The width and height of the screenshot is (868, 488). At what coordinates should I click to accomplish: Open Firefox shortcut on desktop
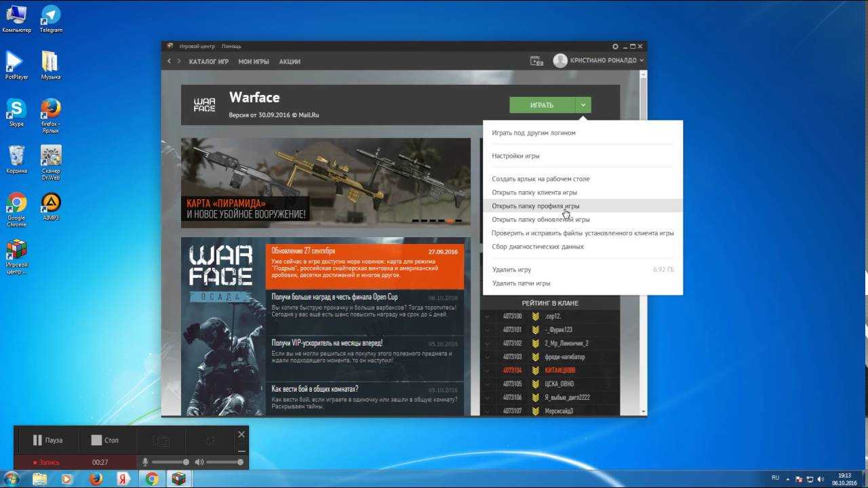click(51, 114)
